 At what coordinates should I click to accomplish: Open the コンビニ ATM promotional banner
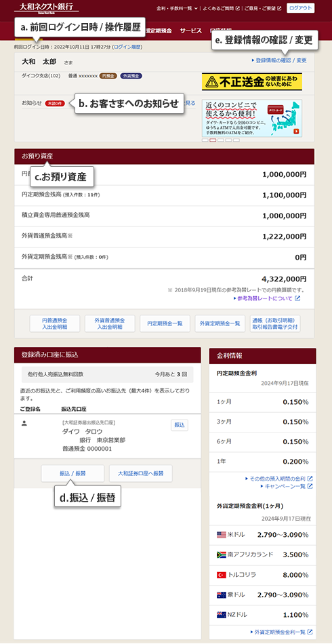pyautogui.click(x=251, y=118)
